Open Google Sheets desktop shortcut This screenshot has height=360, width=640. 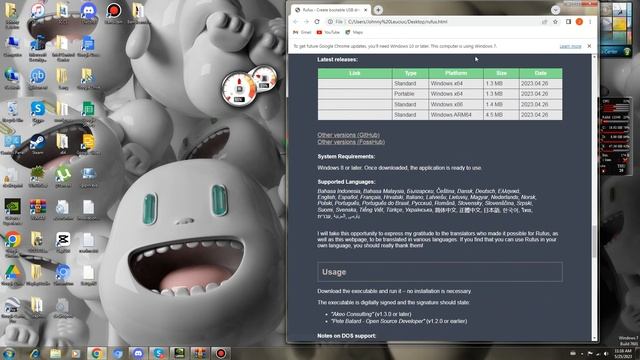(x=88, y=113)
